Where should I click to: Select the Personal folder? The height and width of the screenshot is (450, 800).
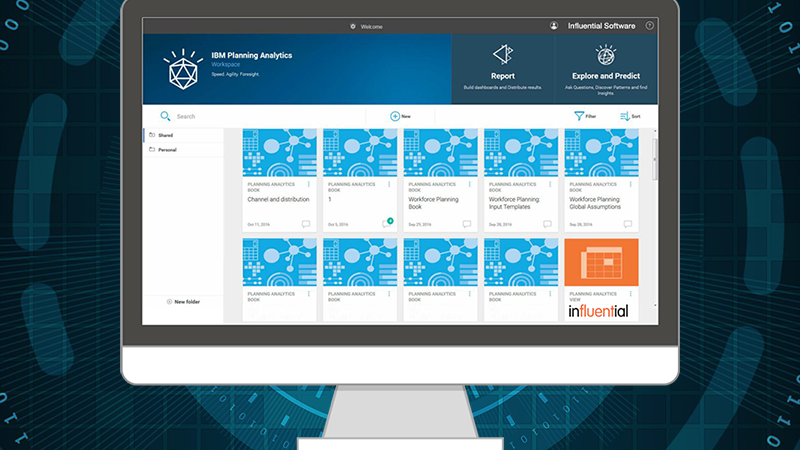184,149
